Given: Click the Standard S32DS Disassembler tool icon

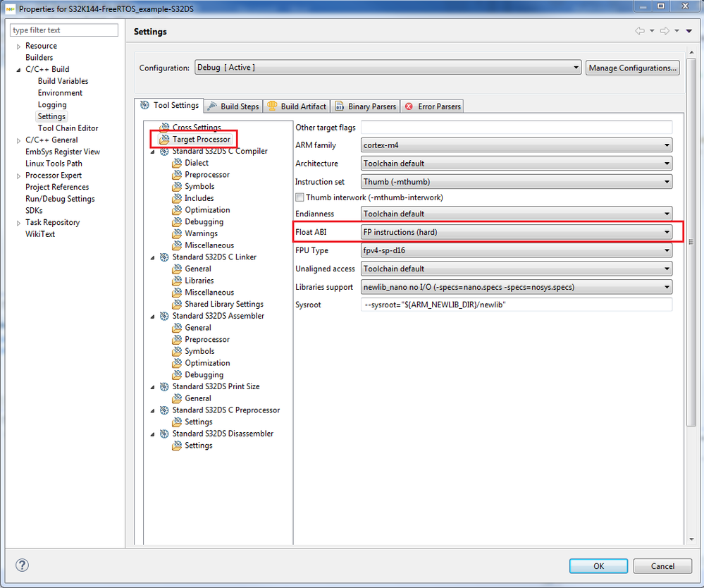Looking at the screenshot, I should tap(165, 434).
